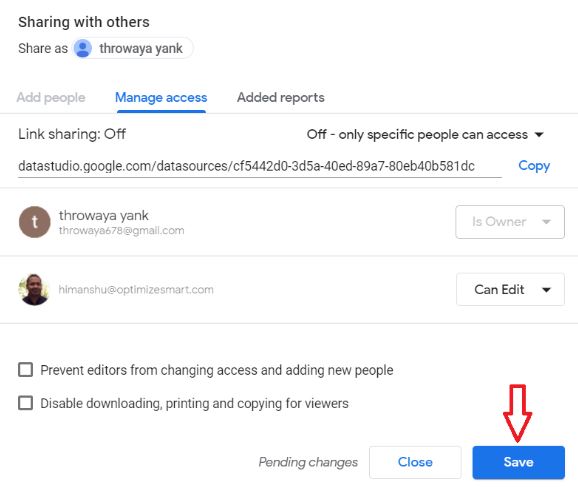Close the sharing dialog
Viewport: 578px width, 487px height.
coord(415,462)
